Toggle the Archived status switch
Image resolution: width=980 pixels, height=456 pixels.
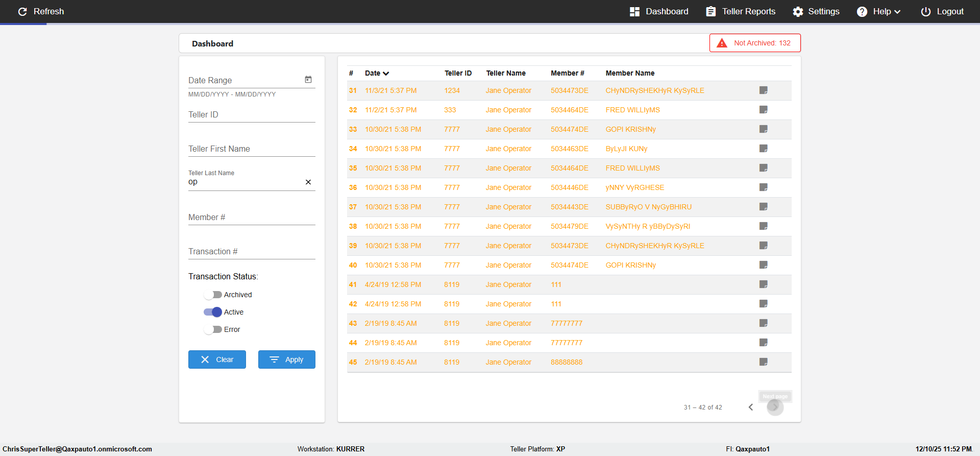click(213, 295)
